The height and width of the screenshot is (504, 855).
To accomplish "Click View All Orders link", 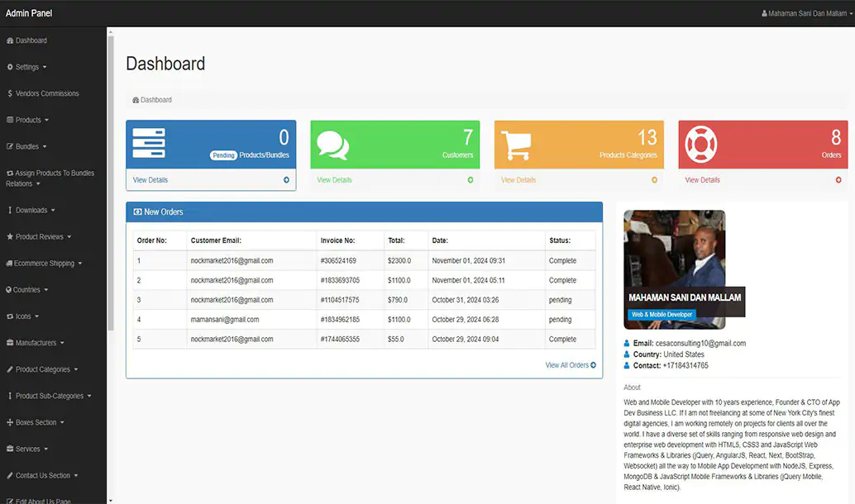I will click(570, 365).
